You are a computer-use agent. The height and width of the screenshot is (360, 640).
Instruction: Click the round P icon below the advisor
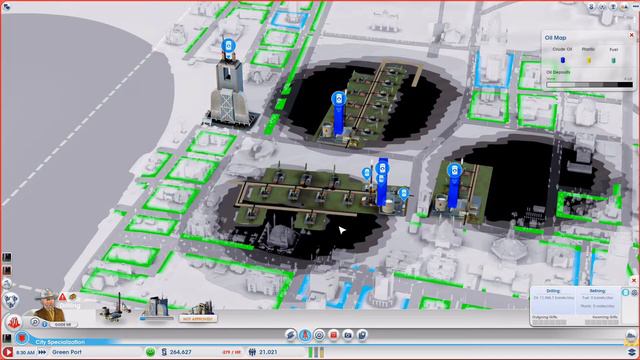(x=35, y=322)
